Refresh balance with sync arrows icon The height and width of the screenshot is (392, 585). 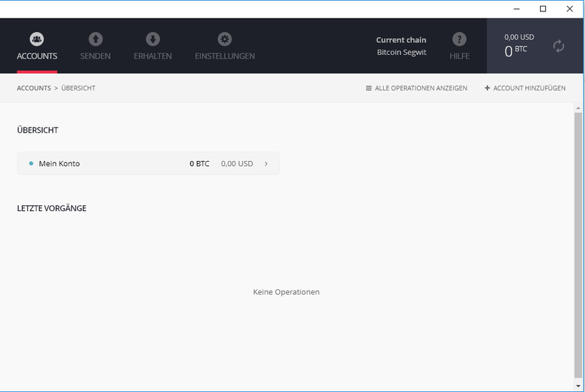click(x=559, y=46)
